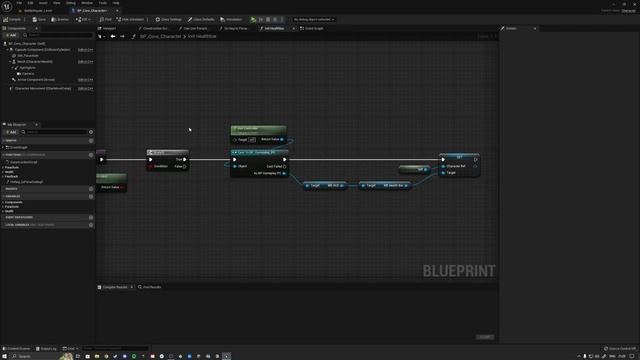Open My Blueprint settings gear
Viewport: 640px width, 360px height.
tap(91, 132)
